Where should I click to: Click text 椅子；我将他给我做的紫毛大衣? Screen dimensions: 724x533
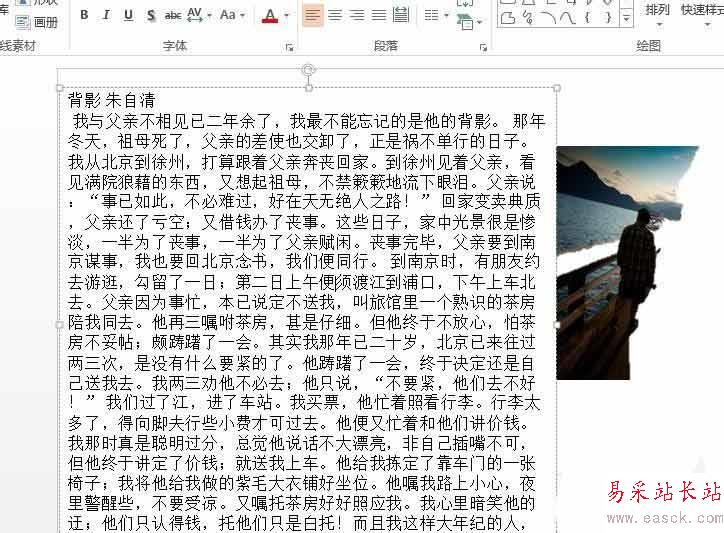[x=193, y=483]
